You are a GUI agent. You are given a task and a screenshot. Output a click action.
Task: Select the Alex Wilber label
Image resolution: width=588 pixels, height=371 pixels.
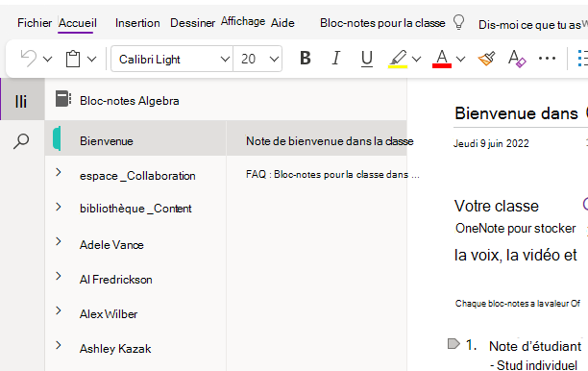coord(109,314)
